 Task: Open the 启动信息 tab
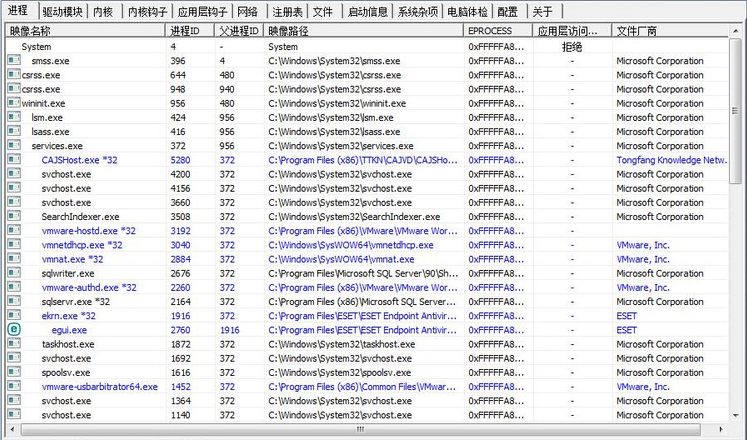pyautogui.click(x=368, y=11)
